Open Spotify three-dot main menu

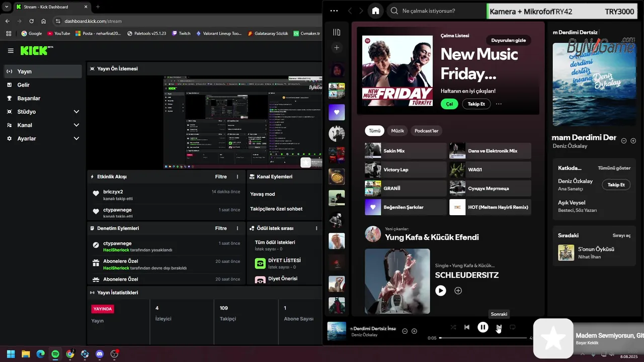334,11
